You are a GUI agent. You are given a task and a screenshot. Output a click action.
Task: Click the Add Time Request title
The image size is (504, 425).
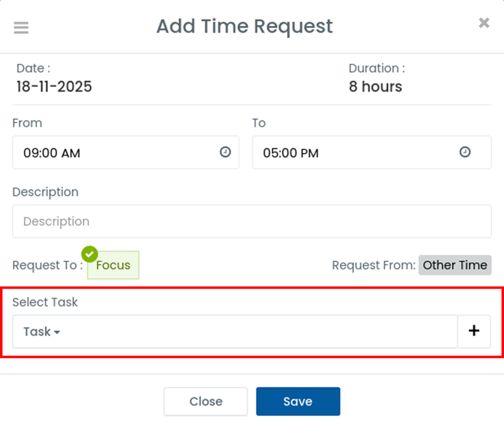pyautogui.click(x=245, y=26)
